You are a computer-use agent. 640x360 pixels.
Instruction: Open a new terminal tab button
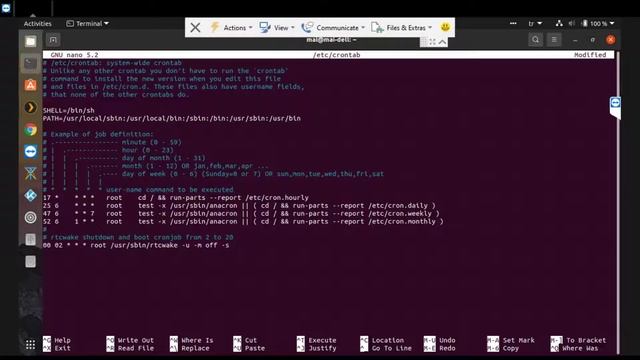click(53, 40)
